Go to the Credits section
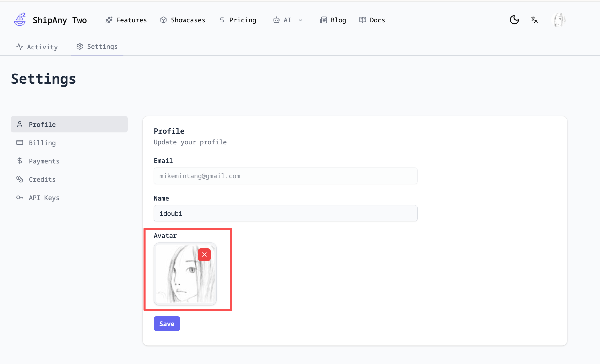This screenshot has width=600, height=364. 42,179
